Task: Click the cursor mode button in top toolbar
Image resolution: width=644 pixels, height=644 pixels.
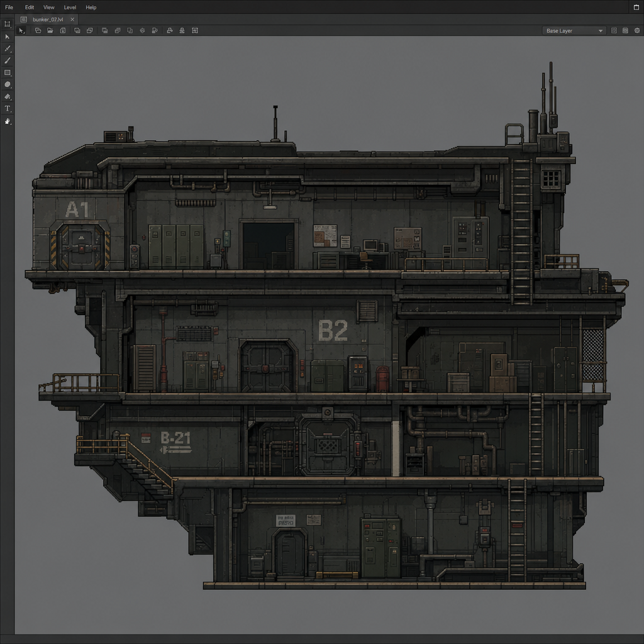Action: click(21, 30)
